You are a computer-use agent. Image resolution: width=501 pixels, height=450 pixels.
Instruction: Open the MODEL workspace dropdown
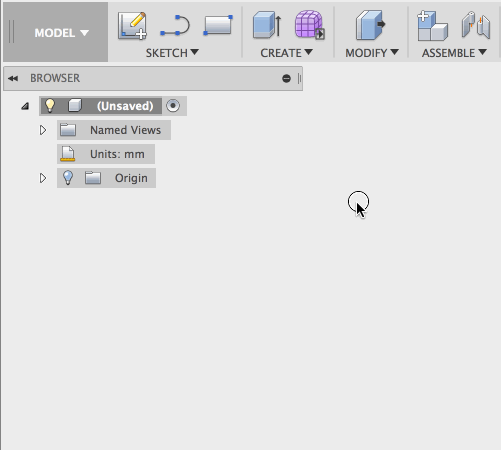pyautogui.click(x=61, y=33)
